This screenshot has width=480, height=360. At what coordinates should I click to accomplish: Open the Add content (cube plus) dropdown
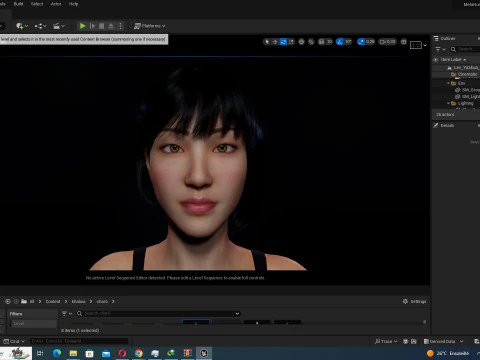(22, 26)
